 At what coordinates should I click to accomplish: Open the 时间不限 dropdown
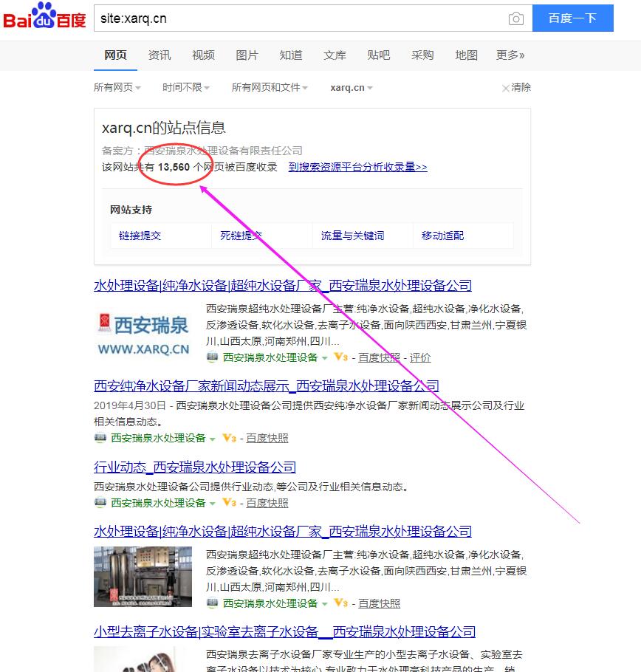[184, 87]
